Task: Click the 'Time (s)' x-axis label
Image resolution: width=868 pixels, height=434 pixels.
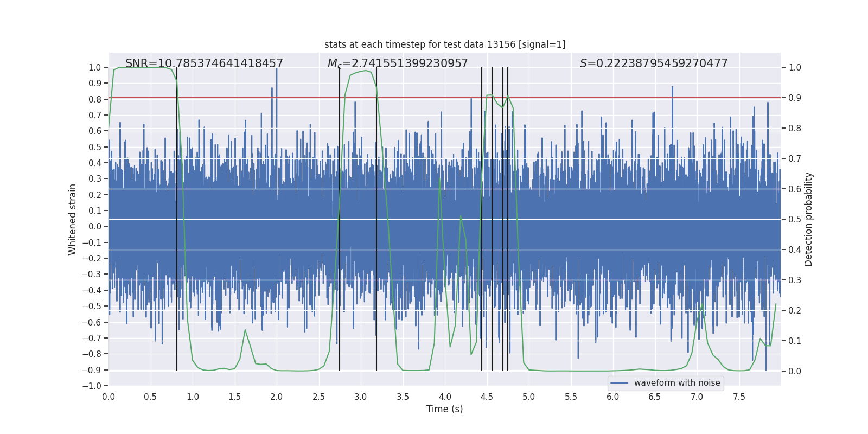Action: 444,409
